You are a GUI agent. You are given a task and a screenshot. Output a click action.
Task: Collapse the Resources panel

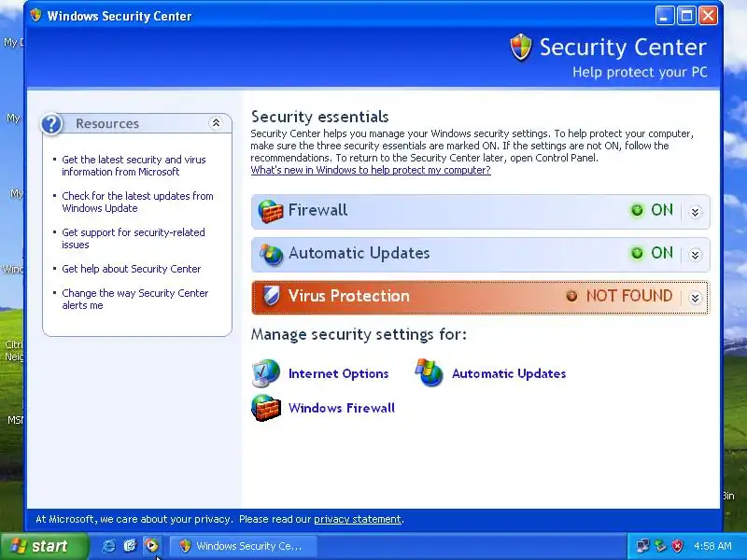pyautogui.click(x=216, y=123)
